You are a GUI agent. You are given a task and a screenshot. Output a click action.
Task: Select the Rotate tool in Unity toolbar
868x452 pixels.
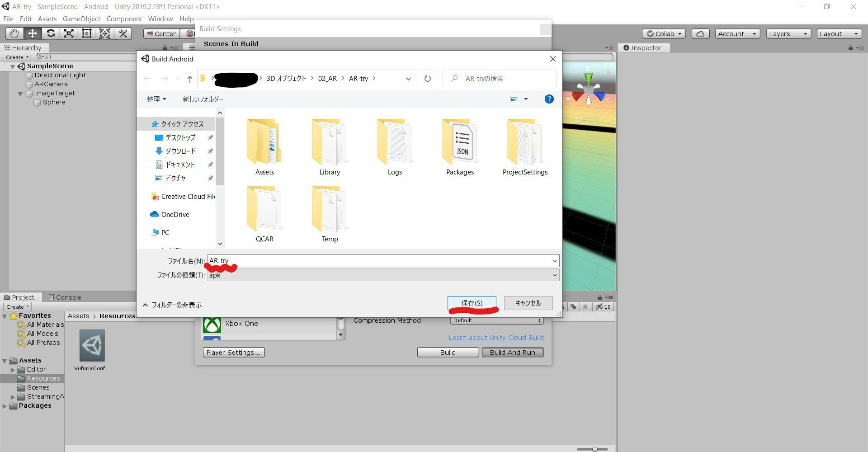point(51,33)
